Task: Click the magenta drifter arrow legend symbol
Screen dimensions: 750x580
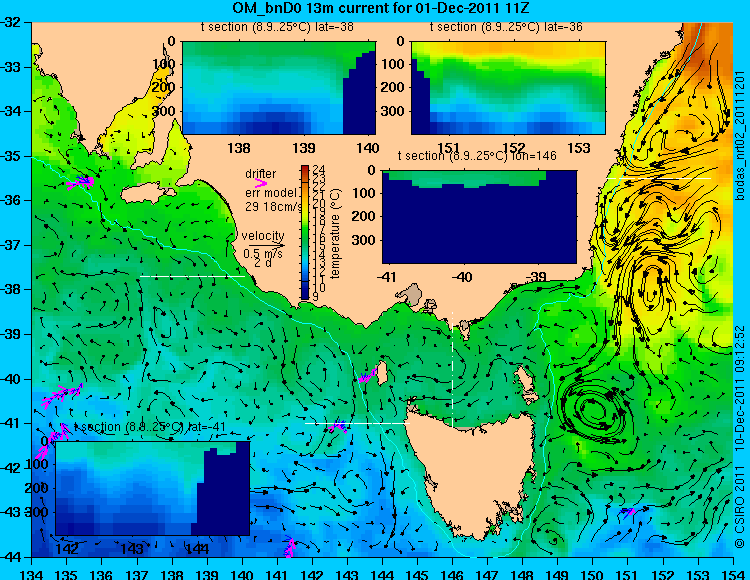Action: (x=261, y=183)
